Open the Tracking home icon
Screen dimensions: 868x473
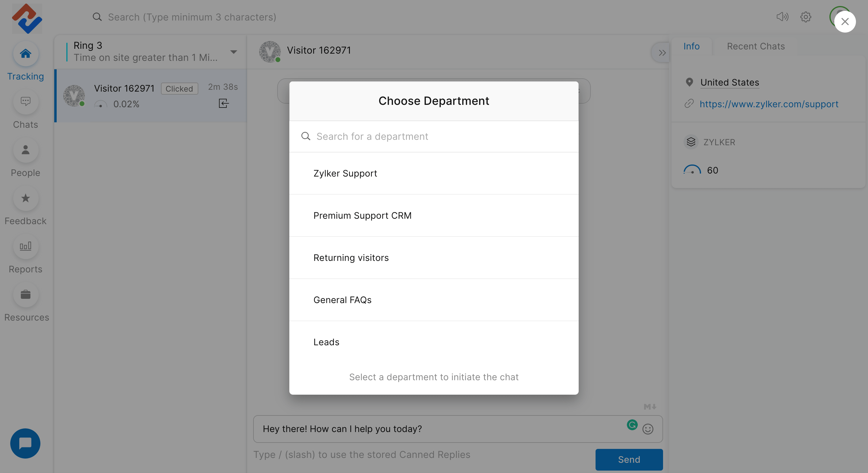(25, 54)
